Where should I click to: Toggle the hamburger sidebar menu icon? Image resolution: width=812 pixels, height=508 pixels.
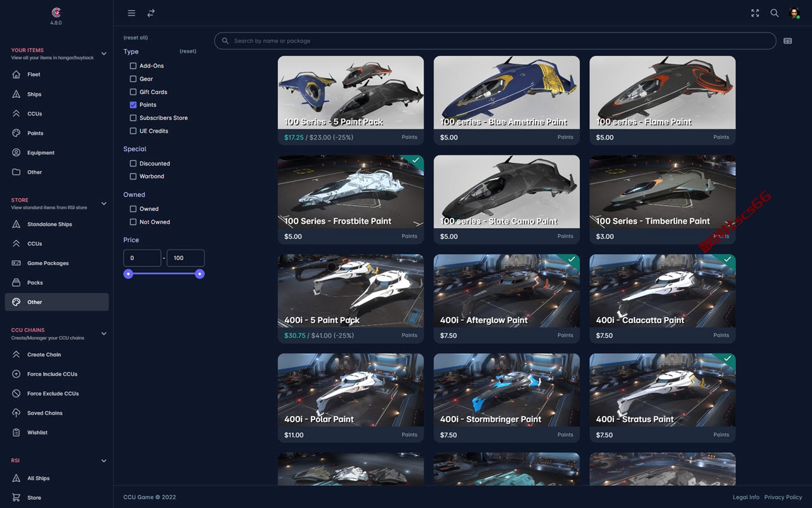click(131, 13)
